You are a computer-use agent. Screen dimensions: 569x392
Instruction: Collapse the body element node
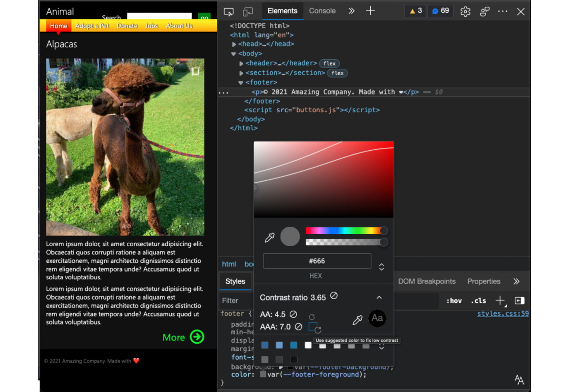click(234, 54)
